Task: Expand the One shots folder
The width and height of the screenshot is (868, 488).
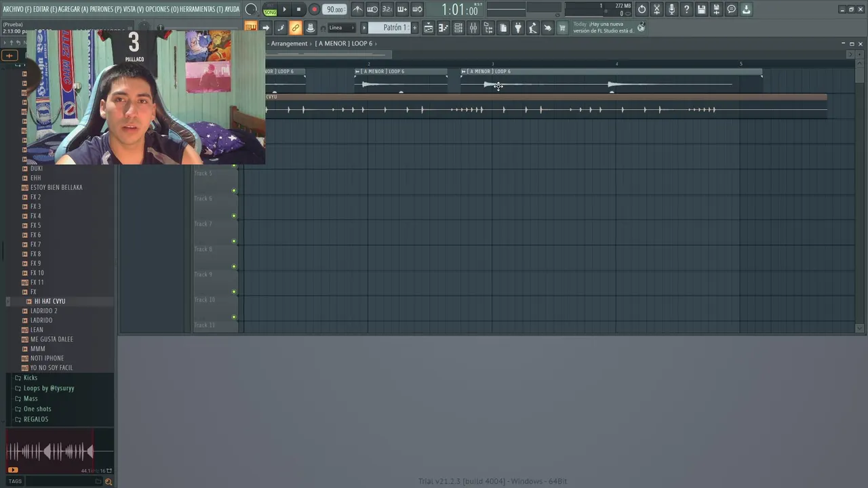Action: [37, 409]
